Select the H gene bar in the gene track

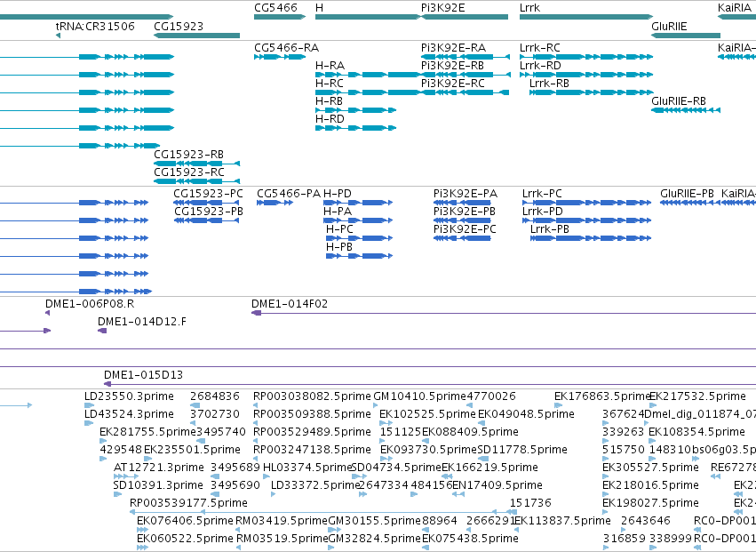tap(368, 17)
